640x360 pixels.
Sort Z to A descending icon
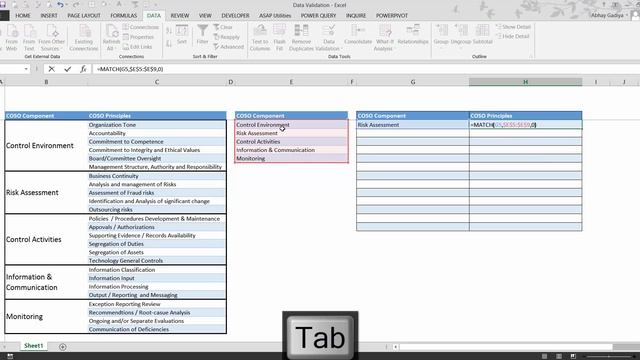[169, 43]
